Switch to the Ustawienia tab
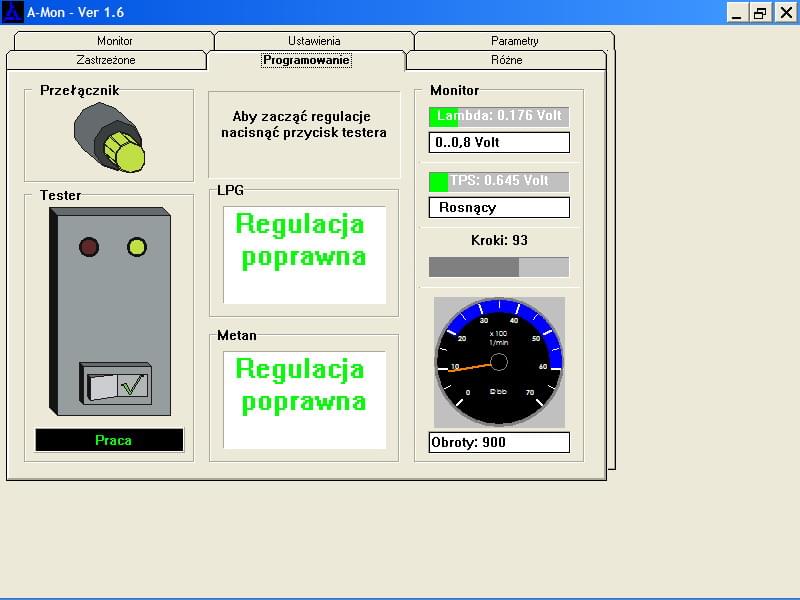Viewport: 800px width, 600px height. 314,41
